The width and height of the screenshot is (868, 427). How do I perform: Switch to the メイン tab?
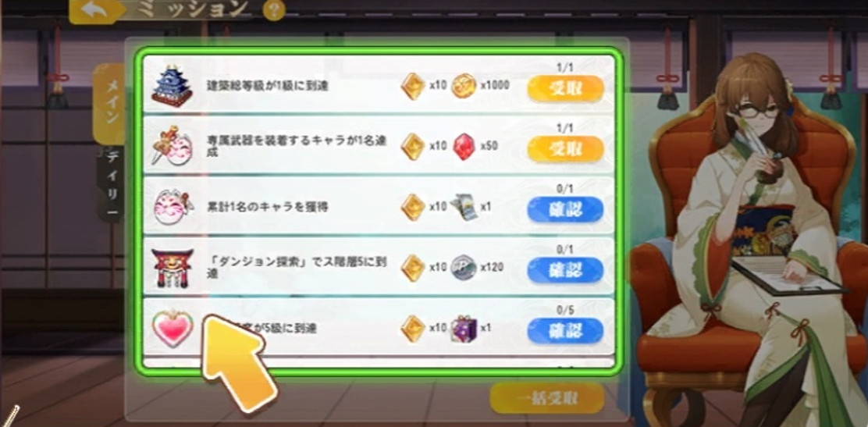tap(111, 103)
